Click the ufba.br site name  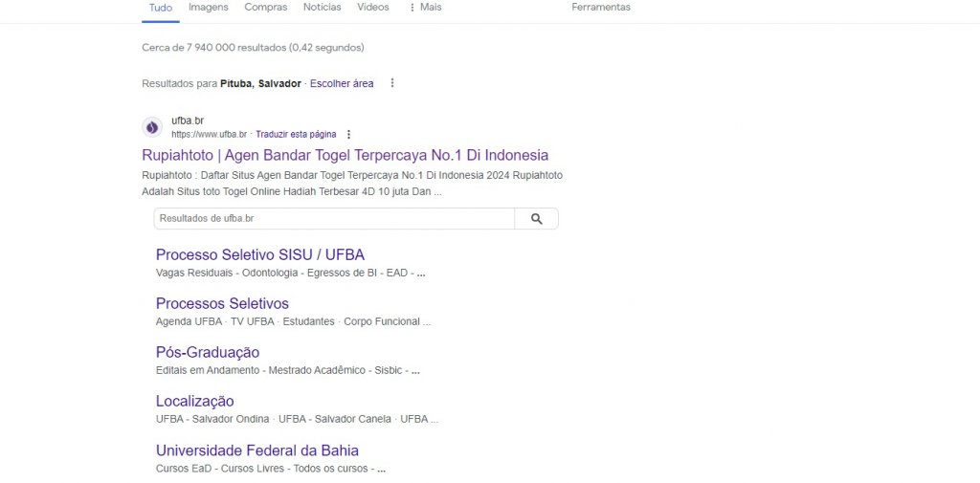pyautogui.click(x=188, y=121)
